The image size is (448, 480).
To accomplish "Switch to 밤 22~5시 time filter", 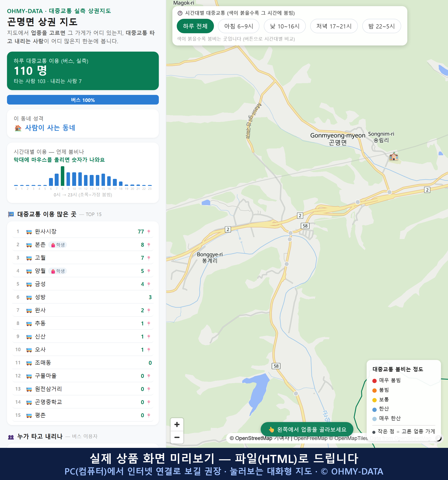I will tap(381, 26).
